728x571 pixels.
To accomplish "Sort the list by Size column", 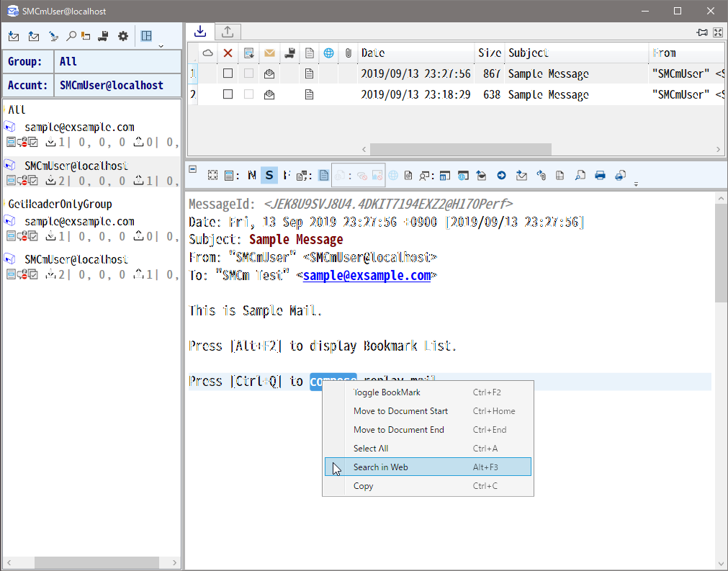I will [490, 53].
